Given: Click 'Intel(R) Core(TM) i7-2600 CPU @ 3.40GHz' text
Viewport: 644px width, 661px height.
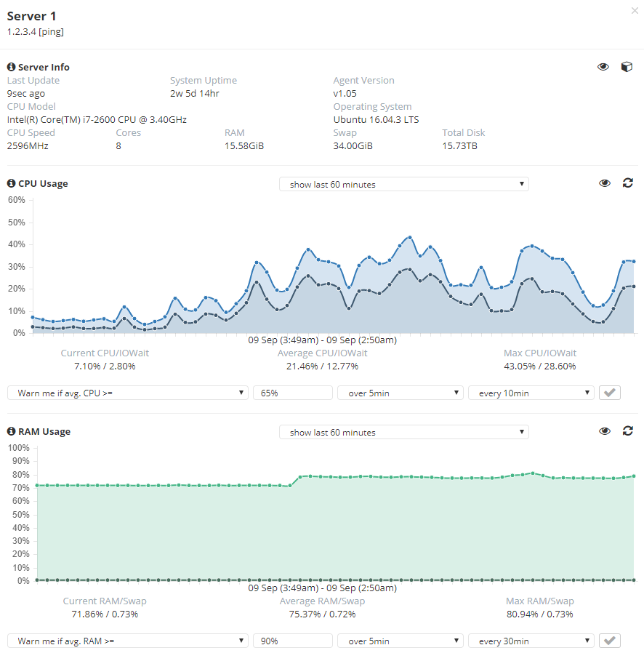Looking at the screenshot, I should [x=97, y=120].
